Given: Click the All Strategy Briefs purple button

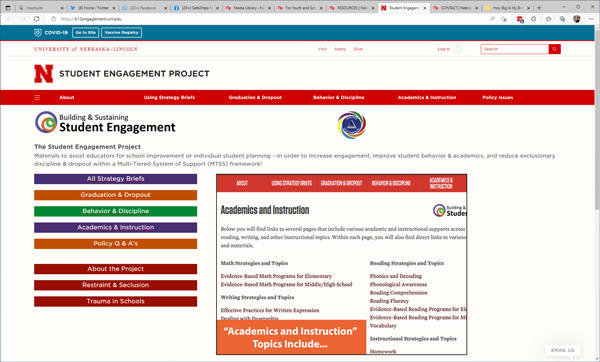Looking at the screenshot, I should 116,179.
